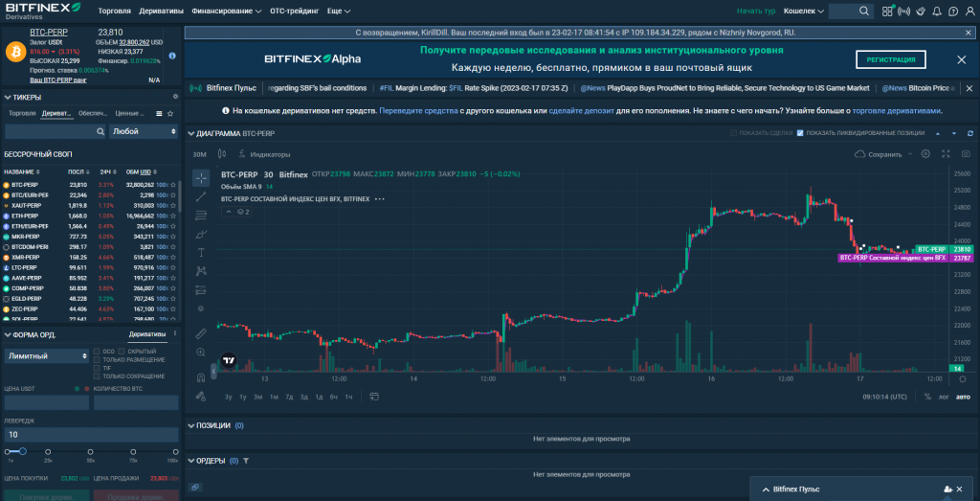Open the 'Торговля' top menu
The width and height of the screenshot is (980, 501).
pyautogui.click(x=115, y=11)
